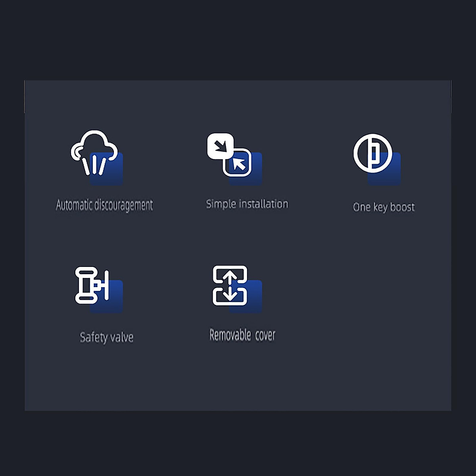Click the upward arrow in Removable cover icon
The height and width of the screenshot is (476, 476).
tap(230, 275)
